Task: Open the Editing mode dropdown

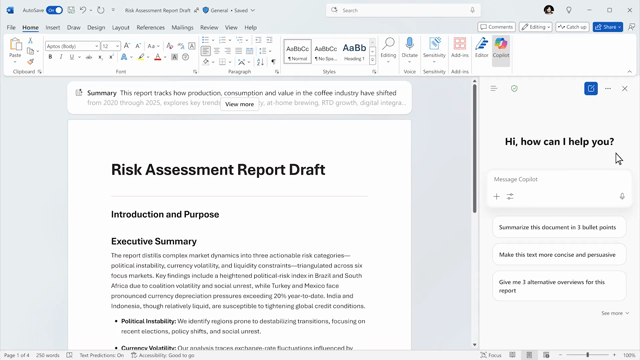Action: (x=536, y=27)
